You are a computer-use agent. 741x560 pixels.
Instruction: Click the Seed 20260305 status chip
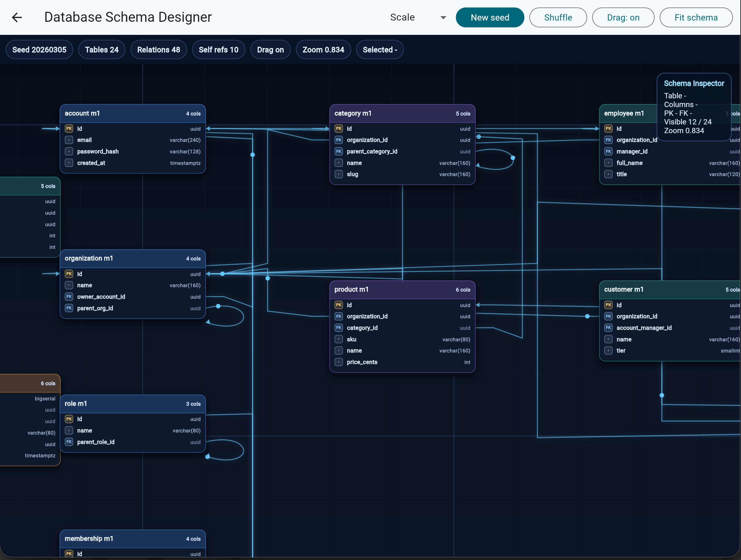(39, 49)
